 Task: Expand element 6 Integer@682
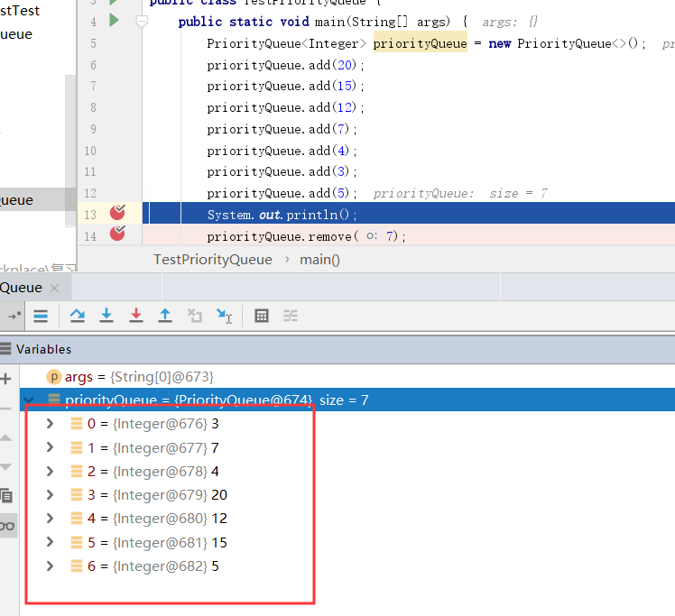pos(50,566)
